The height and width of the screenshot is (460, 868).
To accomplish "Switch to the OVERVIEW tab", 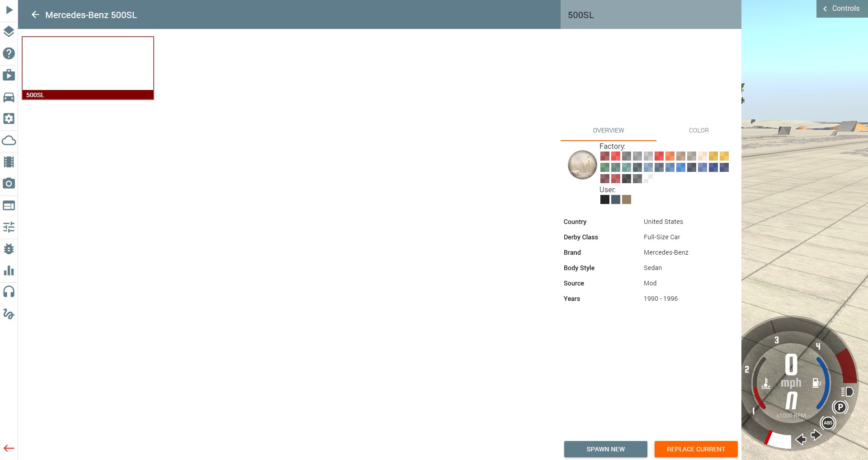I will [x=608, y=130].
